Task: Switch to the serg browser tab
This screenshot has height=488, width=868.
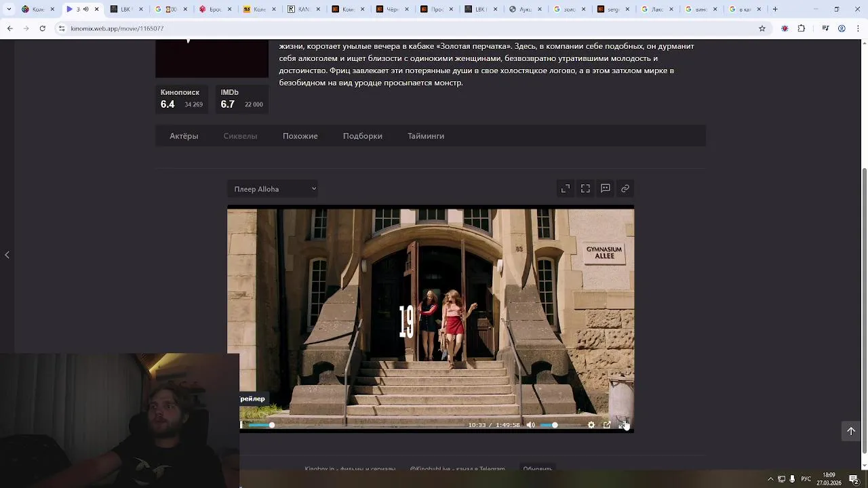Action: (613, 9)
